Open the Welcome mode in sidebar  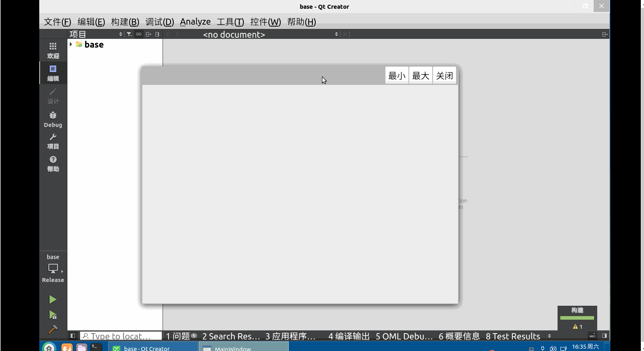tap(53, 50)
